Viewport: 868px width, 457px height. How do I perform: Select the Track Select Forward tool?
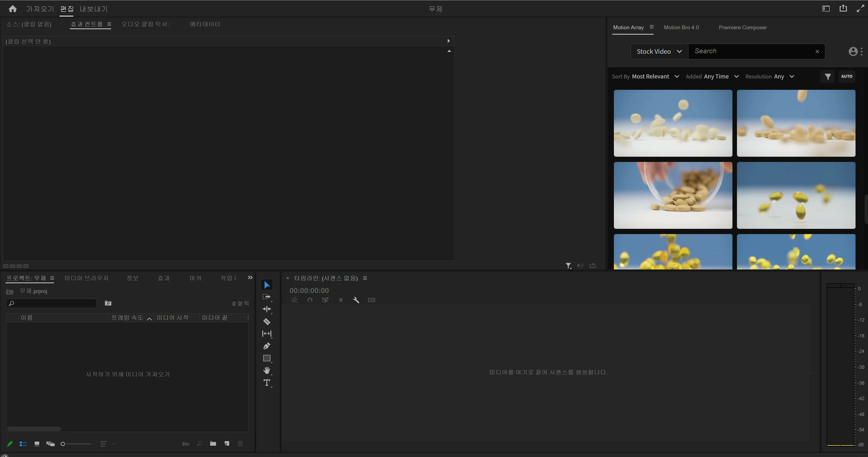coord(267,297)
